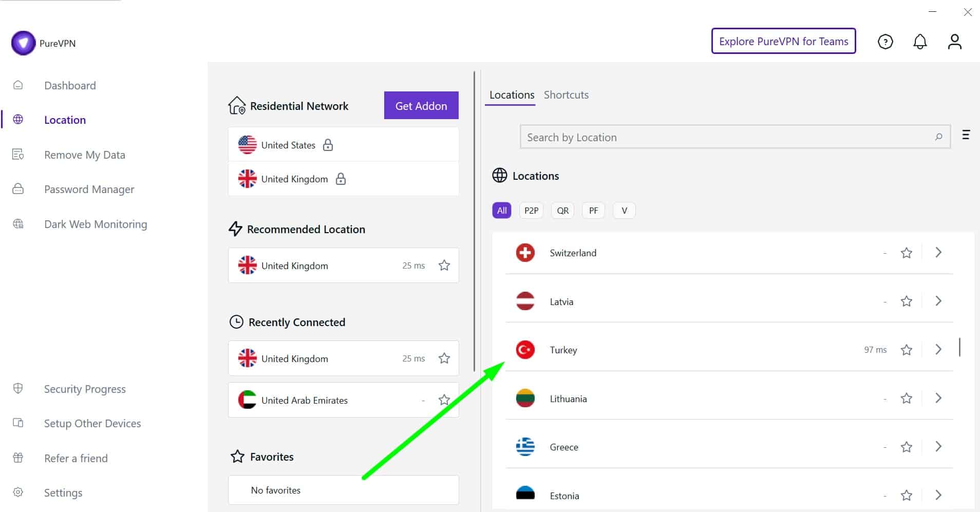Image resolution: width=980 pixels, height=512 pixels.
Task: Switch to the Shortcuts tab
Action: tap(566, 95)
